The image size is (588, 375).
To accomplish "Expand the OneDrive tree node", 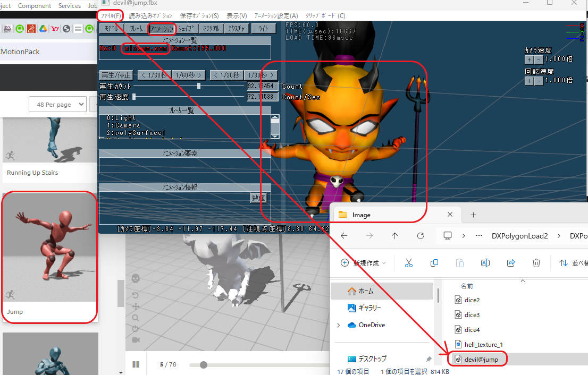I will [339, 325].
